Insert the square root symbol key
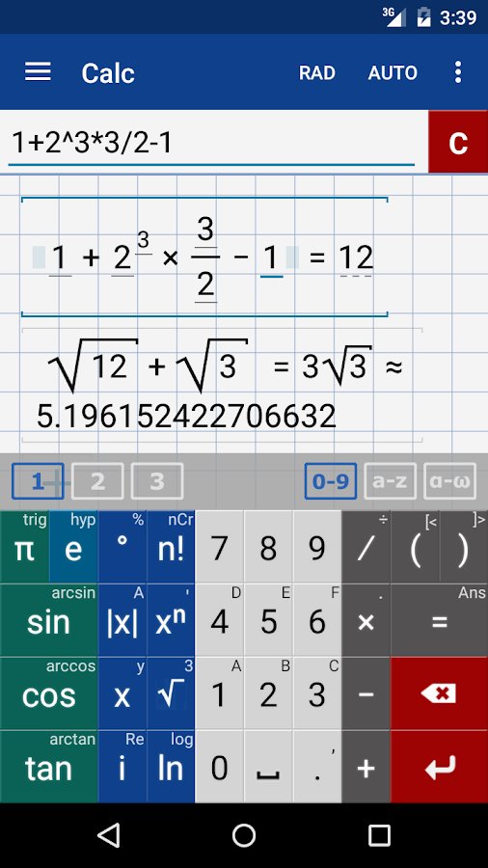The image size is (488, 868). pyautogui.click(x=171, y=693)
